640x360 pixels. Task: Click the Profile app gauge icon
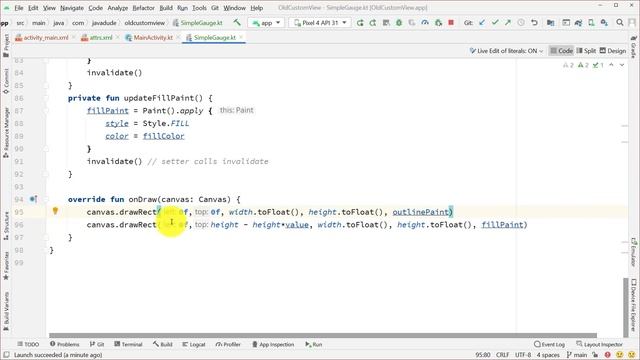tap(425, 23)
